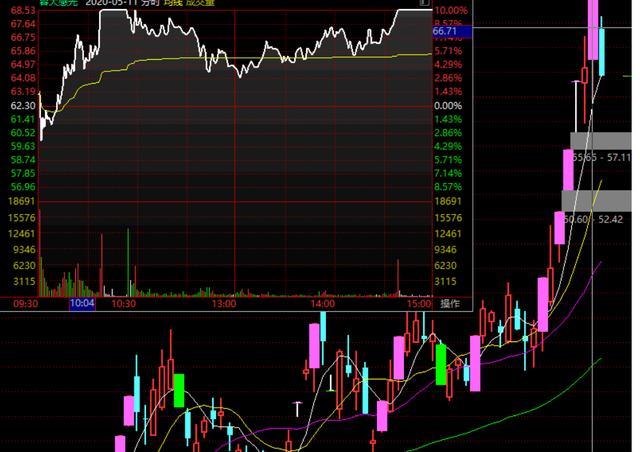Click the 操作 button on intraday panel
Image resolution: width=640 pixels, height=452 pixels.
click(450, 304)
